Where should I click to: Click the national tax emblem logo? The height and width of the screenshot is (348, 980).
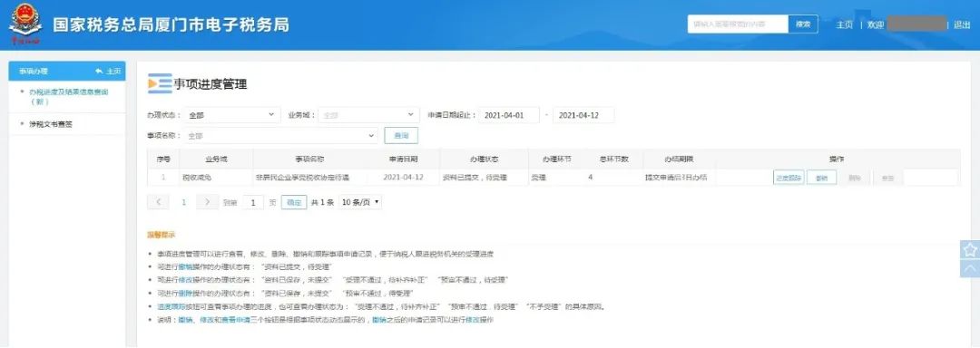tap(25, 25)
